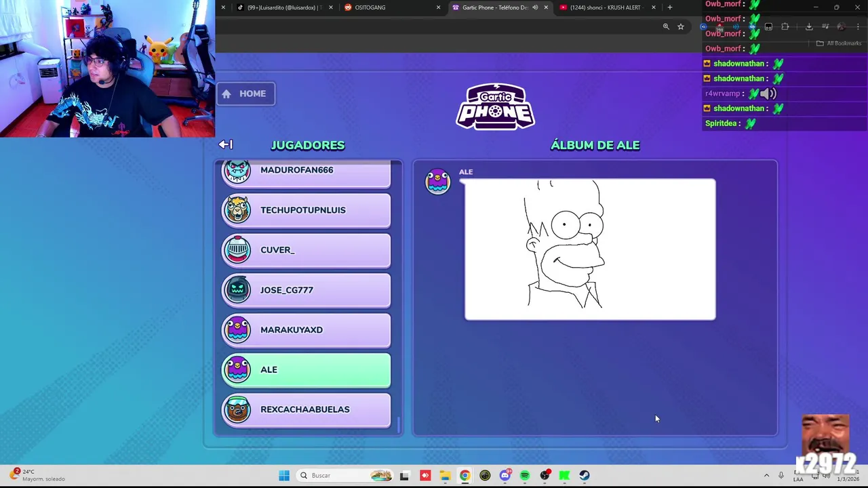Image resolution: width=868 pixels, height=488 pixels.
Task: Click the back arrow beside JUGADORES
Action: tap(226, 144)
